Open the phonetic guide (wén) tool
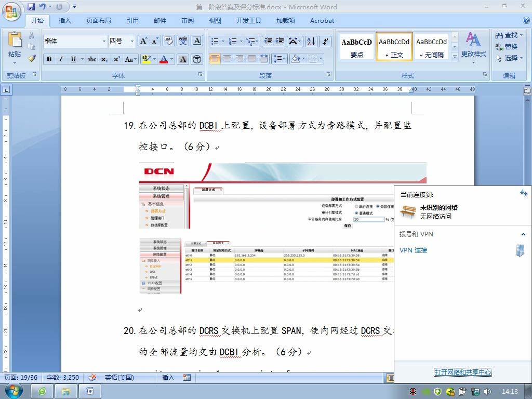532x399 pixels. [x=183, y=41]
